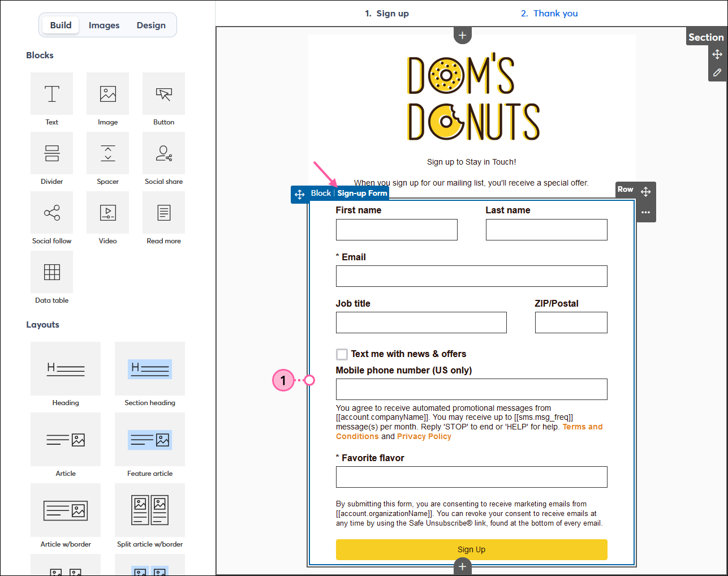Screen dimensions: 728x576
Task: Click the Section move icon
Action: pyautogui.click(x=717, y=54)
